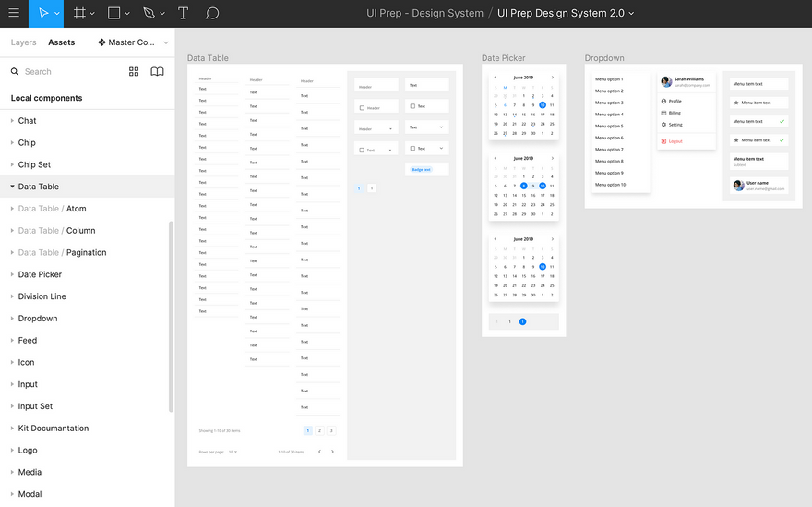
Task: Click the Assets search input field
Action: pyautogui.click(x=73, y=71)
